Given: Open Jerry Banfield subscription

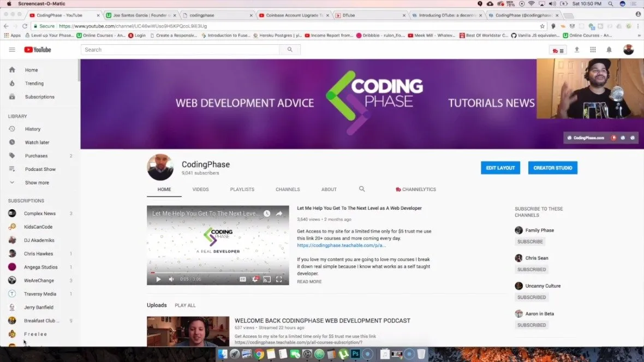Looking at the screenshot, I should (39, 307).
